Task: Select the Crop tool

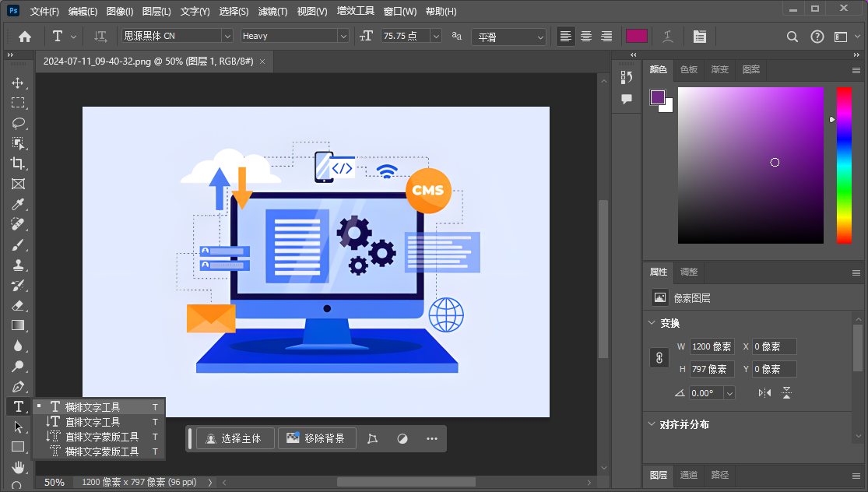Action: [x=17, y=163]
